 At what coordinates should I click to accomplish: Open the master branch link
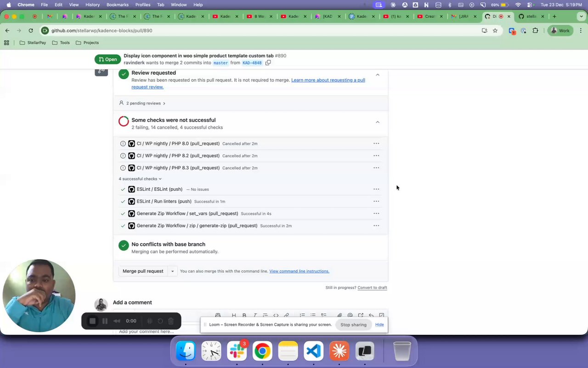coord(220,63)
